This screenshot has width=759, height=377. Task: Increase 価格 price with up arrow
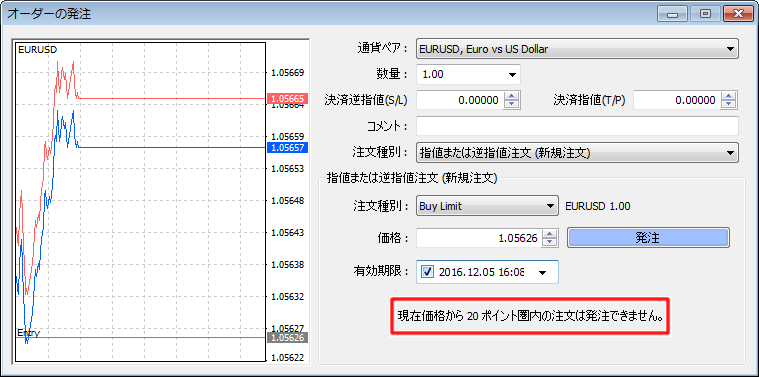coord(549,234)
